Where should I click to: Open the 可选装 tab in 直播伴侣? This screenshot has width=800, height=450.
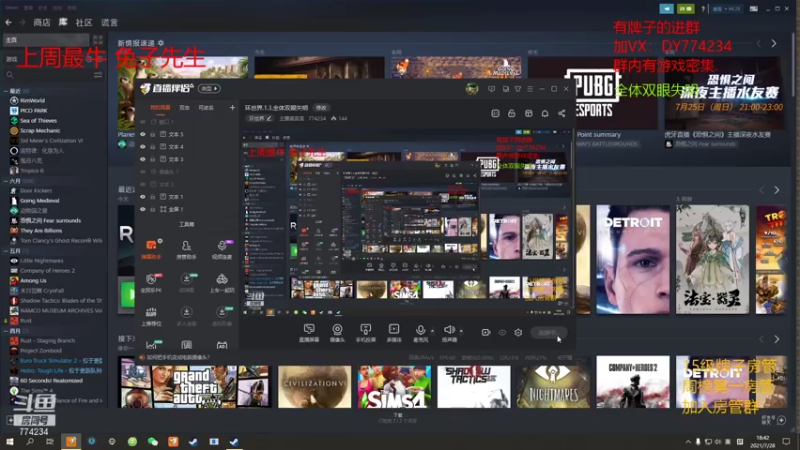[206, 108]
